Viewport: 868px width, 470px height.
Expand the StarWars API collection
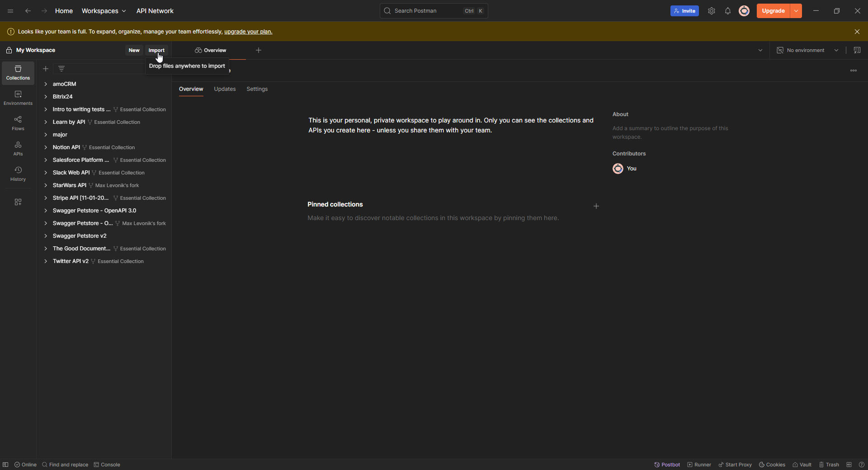pos(46,185)
